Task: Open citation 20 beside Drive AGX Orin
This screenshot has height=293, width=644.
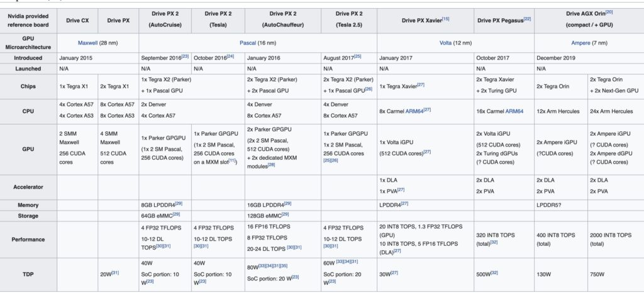Action: coord(609,11)
